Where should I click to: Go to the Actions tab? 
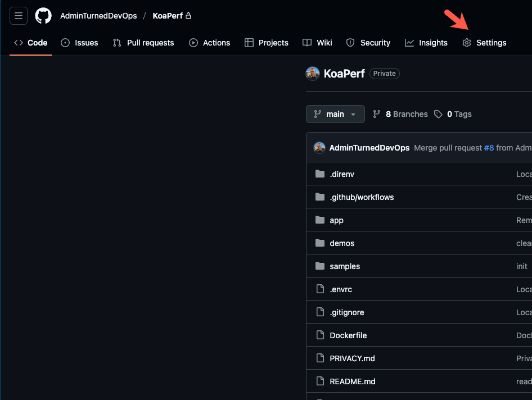pos(209,43)
